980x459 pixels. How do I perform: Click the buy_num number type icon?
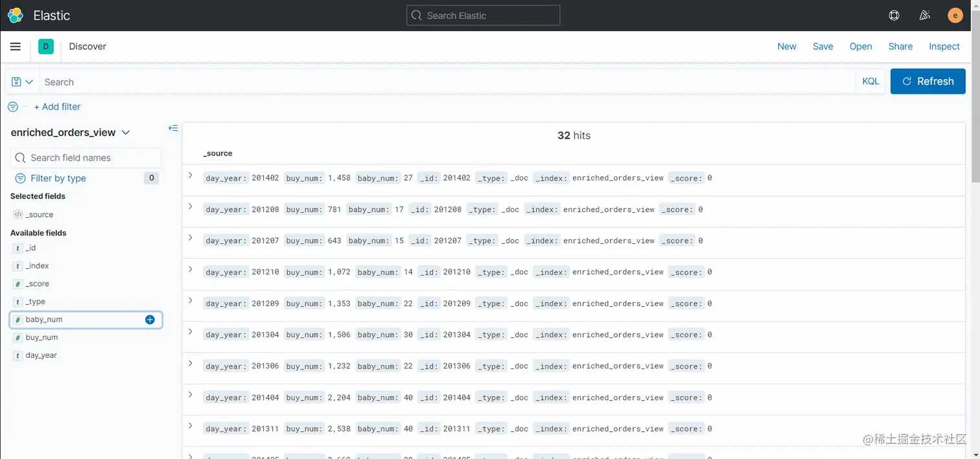click(x=17, y=338)
